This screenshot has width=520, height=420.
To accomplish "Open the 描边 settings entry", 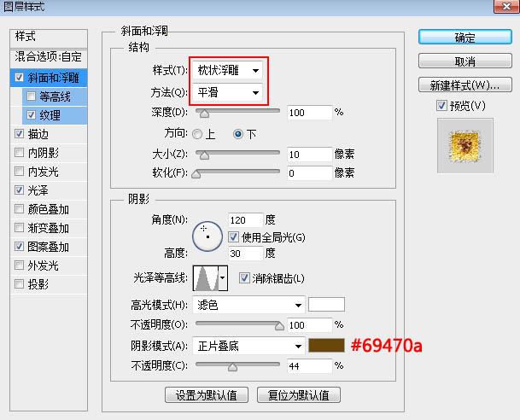I will tap(38, 134).
